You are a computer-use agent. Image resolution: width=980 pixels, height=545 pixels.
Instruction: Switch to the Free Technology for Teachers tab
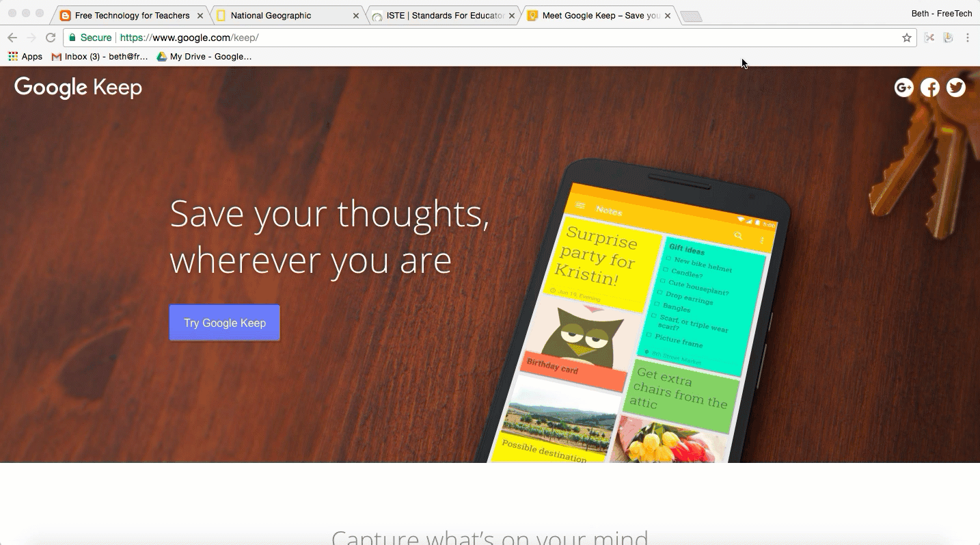pos(131,15)
